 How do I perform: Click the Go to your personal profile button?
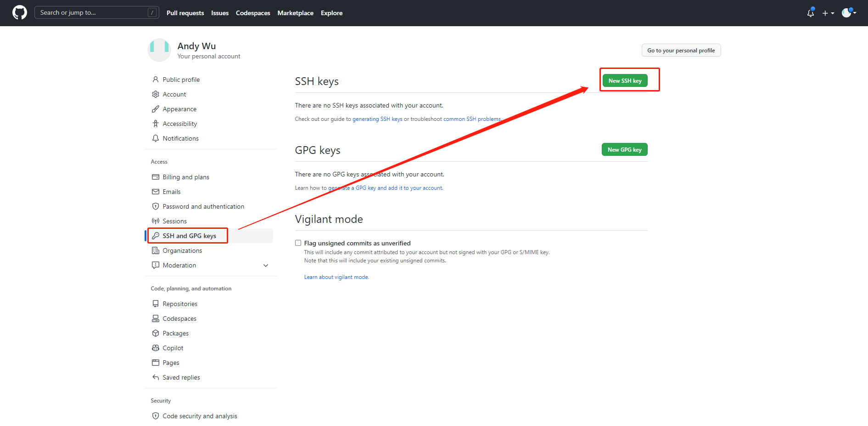click(681, 51)
